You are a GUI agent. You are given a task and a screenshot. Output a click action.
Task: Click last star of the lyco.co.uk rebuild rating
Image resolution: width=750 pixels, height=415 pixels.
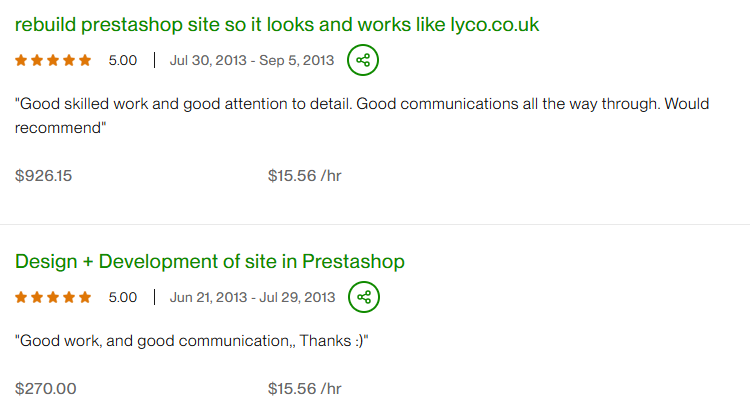[85, 60]
